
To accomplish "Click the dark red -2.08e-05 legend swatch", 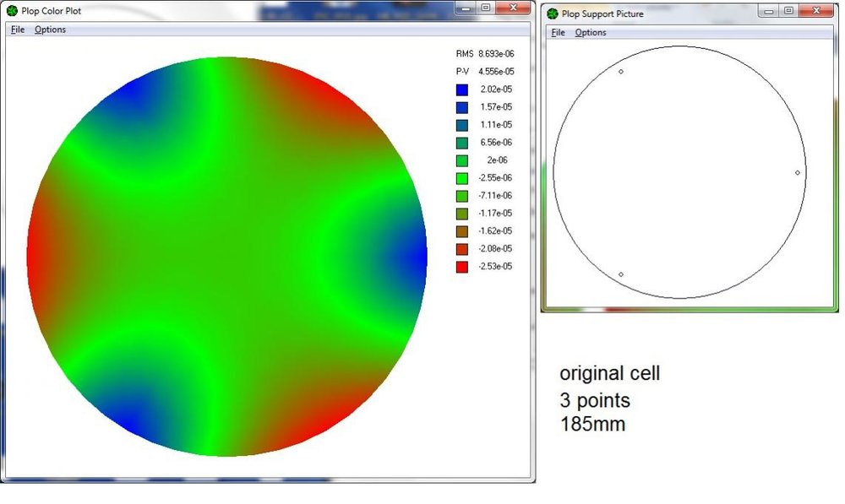I will 461,249.
